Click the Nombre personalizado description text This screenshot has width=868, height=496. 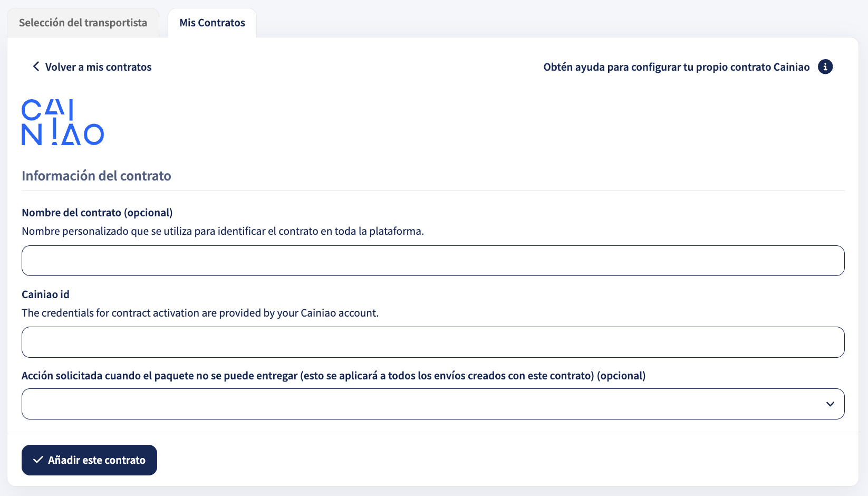(x=223, y=231)
